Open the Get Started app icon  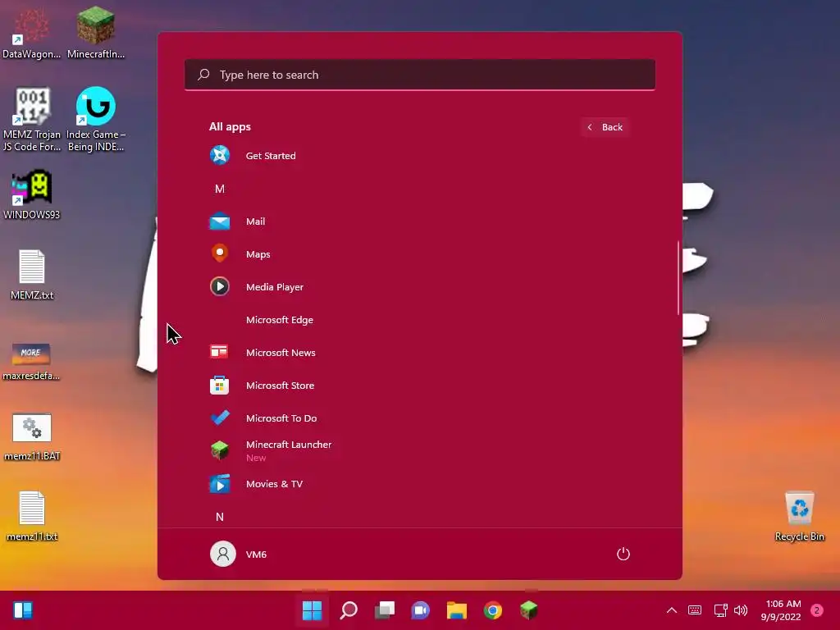tap(220, 155)
